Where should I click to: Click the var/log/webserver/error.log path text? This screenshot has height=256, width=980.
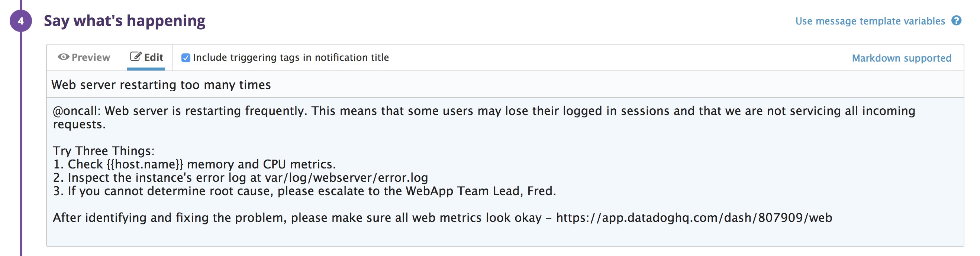[346, 177]
